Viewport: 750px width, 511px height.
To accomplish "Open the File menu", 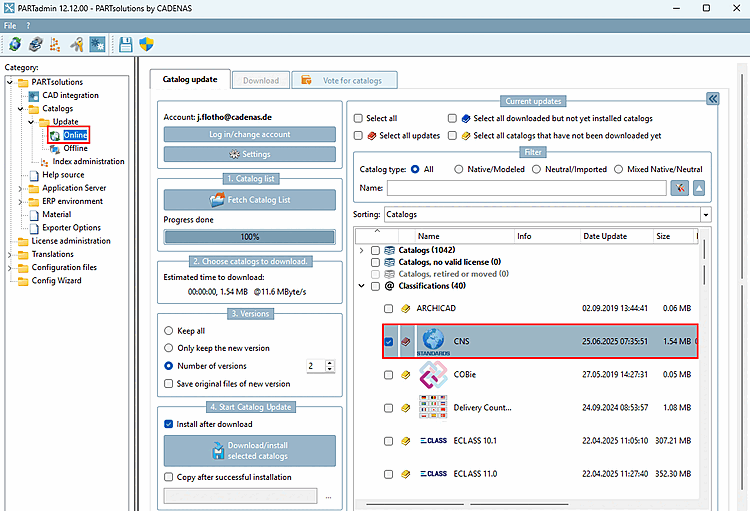I will [x=10, y=26].
